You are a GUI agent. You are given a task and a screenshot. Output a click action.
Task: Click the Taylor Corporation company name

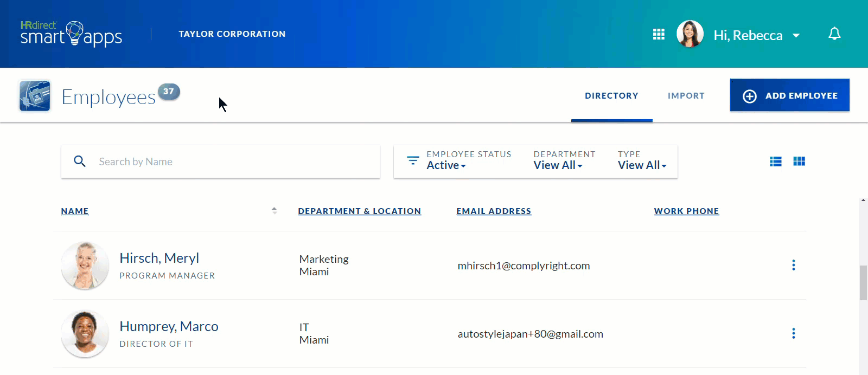pos(232,34)
